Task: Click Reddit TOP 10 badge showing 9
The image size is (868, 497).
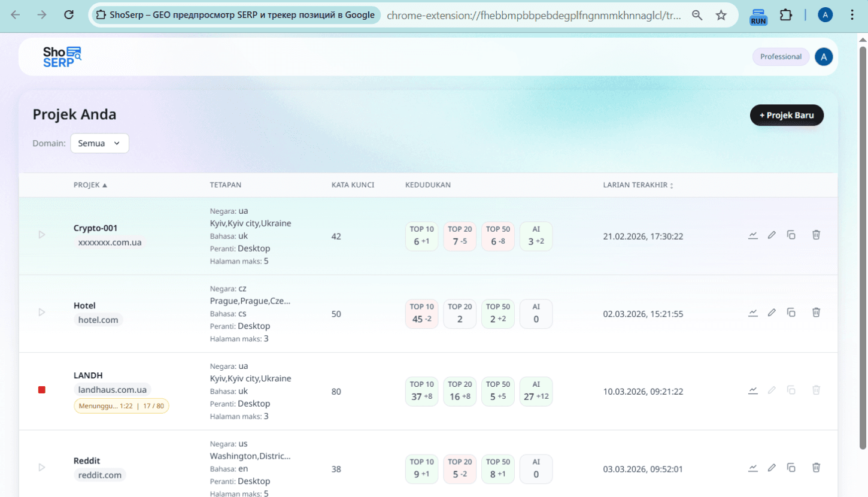Action: coord(422,469)
